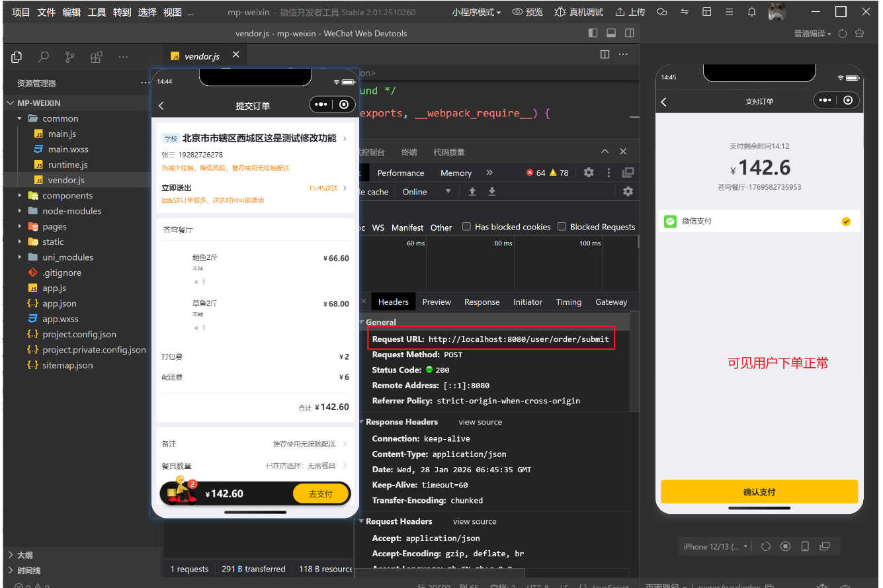Click the layout grid icon in top toolbar
The image size is (883, 588).
(x=707, y=12)
